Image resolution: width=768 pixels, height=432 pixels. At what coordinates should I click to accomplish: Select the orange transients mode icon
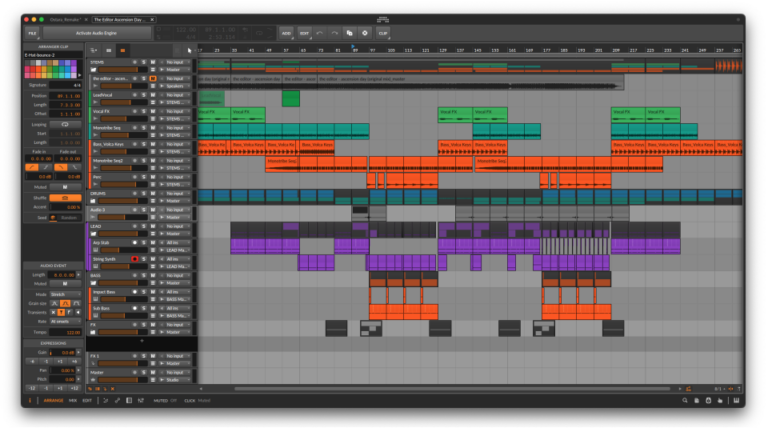pos(61,312)
